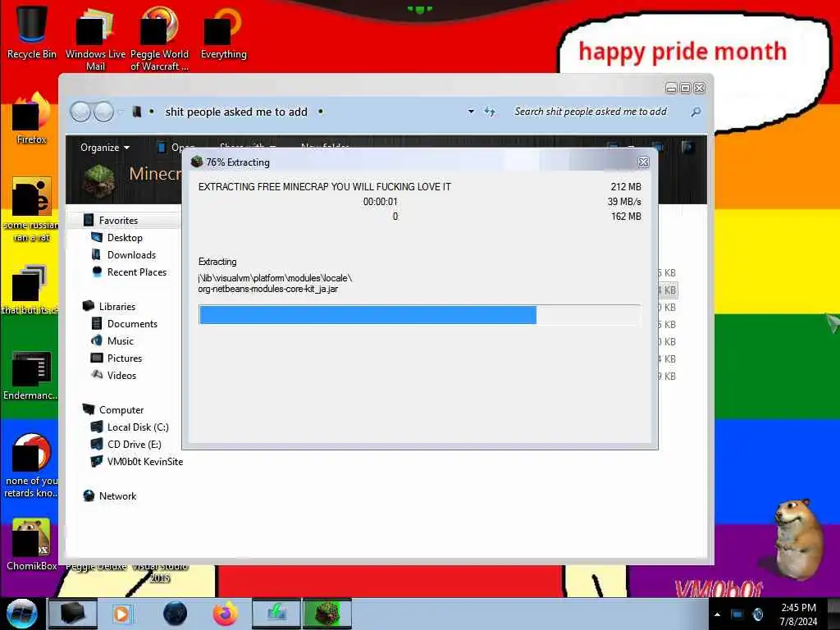Open Firefox from the taskbar
Screen dimensions: 840x630
tap(226, 614)
